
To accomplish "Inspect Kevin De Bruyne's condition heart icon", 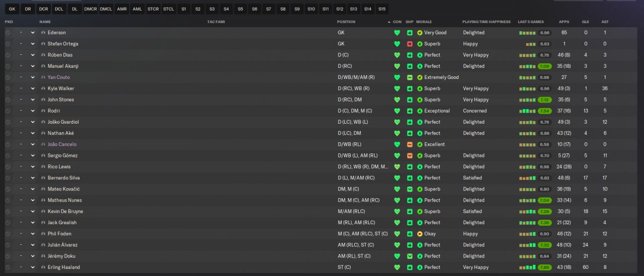I will 397,212.
